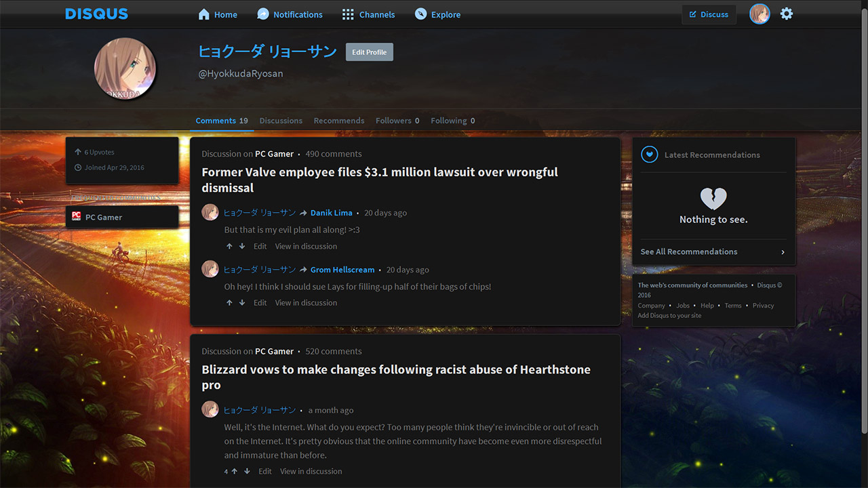Click PC Gamer link above Blizzard discussion
The width and height of the screenshot is (868, 488).
click(x=275, y=351)
